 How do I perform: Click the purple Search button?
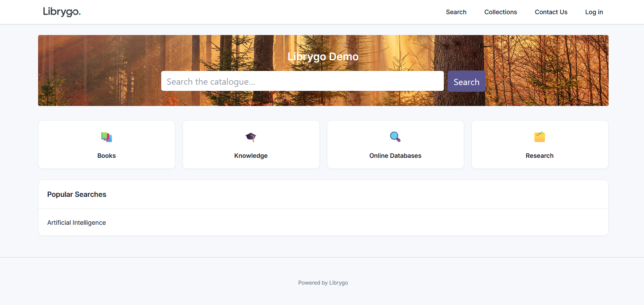point(466,82)
